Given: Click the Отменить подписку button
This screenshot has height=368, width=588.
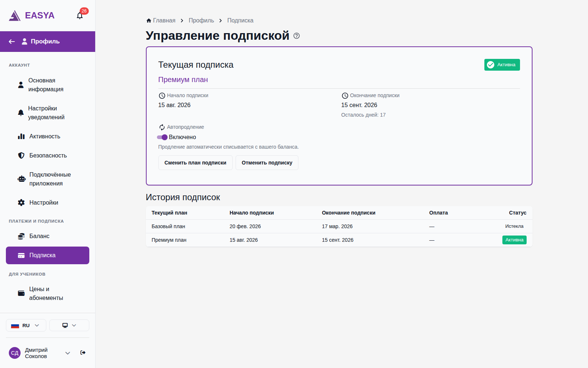Looking at the screenshot, I should pos(267,163).
